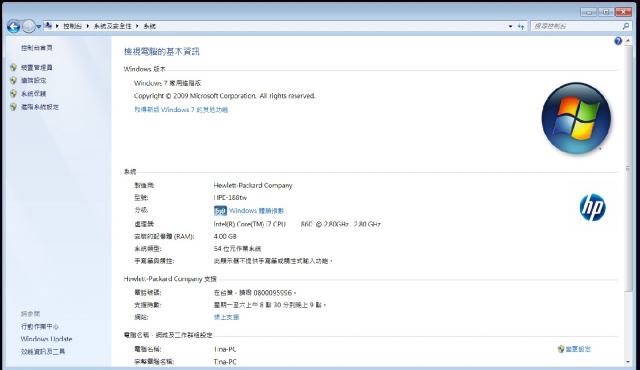The width and height of the screenshot is (640, 370).
Task: Select 系統 in the address breadcrumb
Action: [149, 26]
